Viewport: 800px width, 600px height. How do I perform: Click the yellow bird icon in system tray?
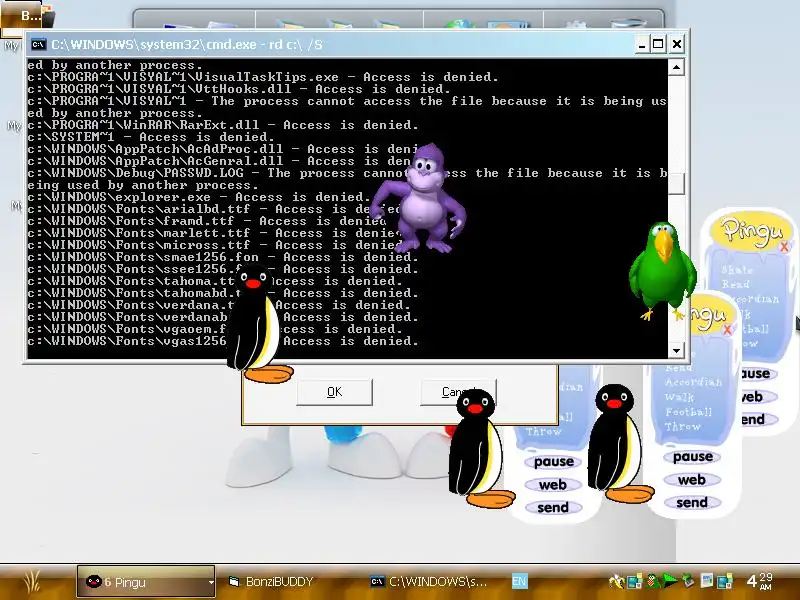click(617, 581)
